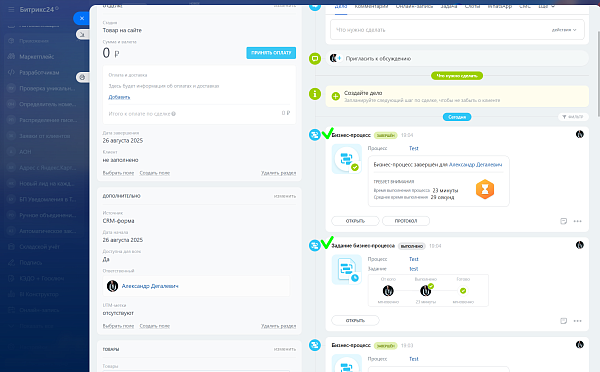Open responsible user Александр Дегалевич
The height and width of the screenshot is (372, 600).
click(150, 286)
